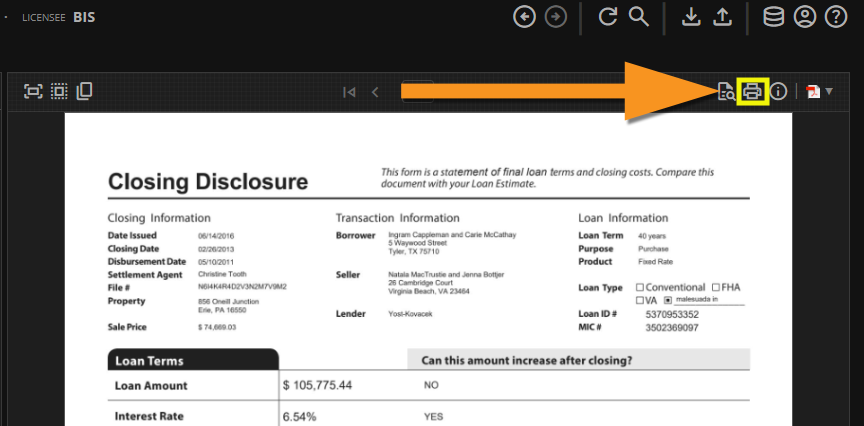Click the Loan ID 5370953352
Viewport: 864px width, 426px height.
click(x=672, y=315)
